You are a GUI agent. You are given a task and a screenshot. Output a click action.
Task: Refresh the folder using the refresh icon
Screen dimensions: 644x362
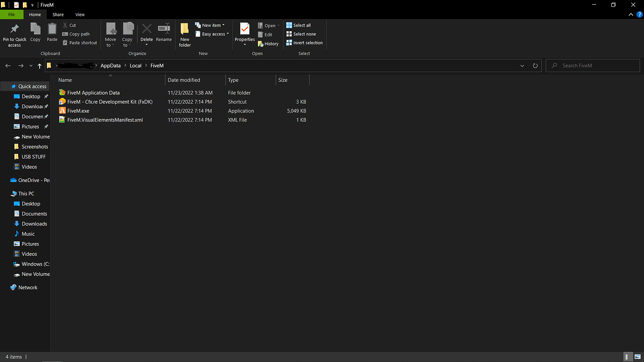tap(535, 65)
